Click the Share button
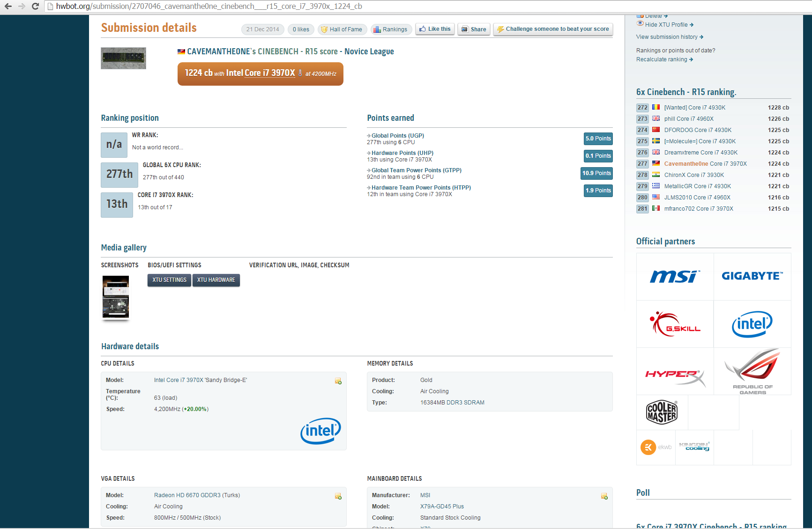Screen dimensions: 812x529 coord(474,29)
